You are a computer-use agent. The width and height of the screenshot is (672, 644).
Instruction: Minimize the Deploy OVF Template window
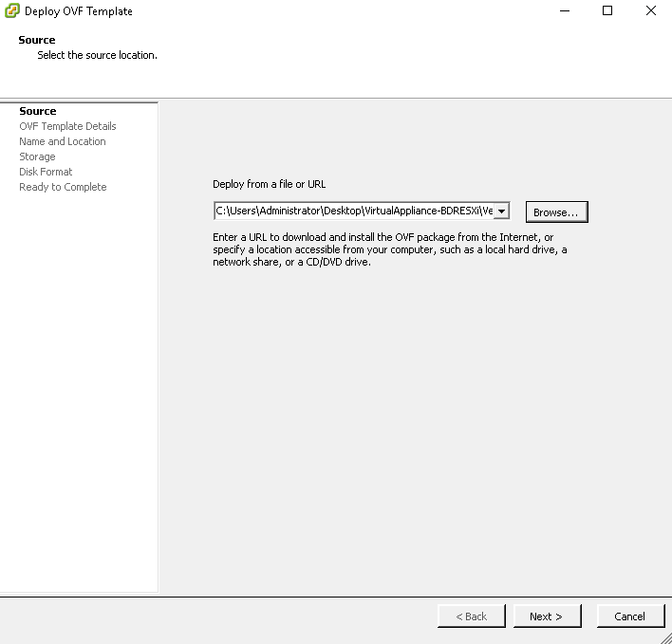(565, 10)
